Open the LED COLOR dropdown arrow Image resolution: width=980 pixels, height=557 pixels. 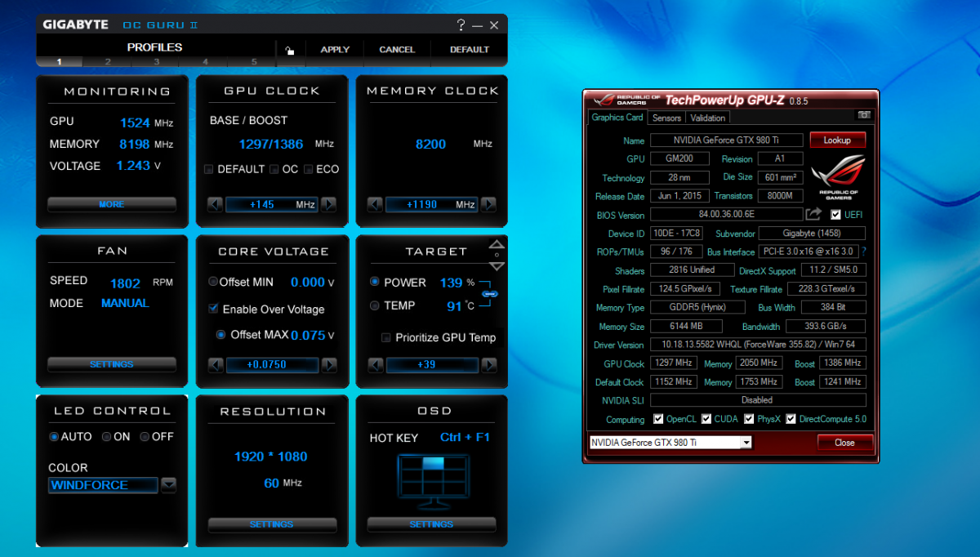(x=168, y=485)
